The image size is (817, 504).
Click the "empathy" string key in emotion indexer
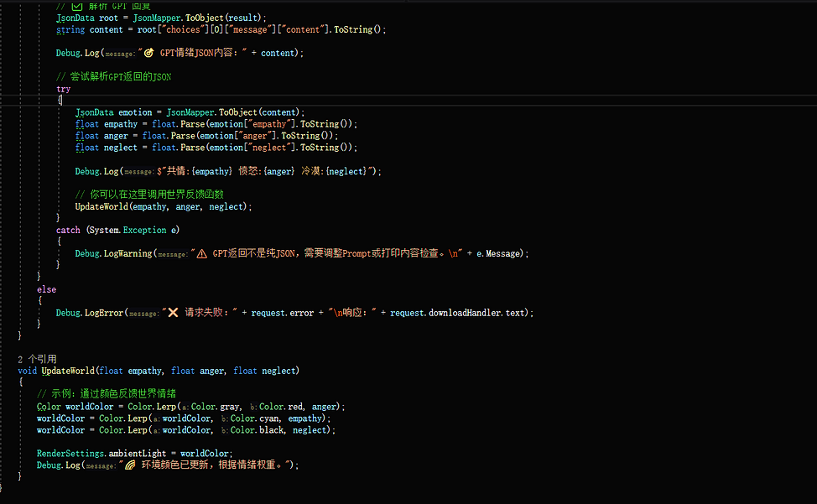click(x=269, y=124)
